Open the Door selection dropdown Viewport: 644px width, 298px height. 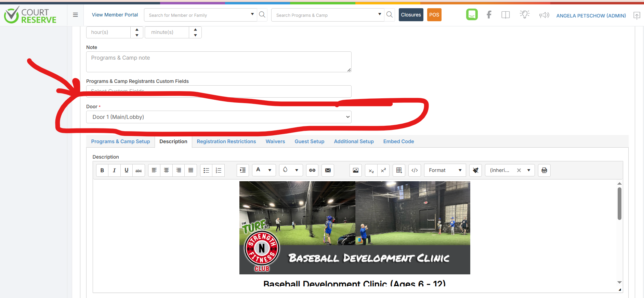219,117
